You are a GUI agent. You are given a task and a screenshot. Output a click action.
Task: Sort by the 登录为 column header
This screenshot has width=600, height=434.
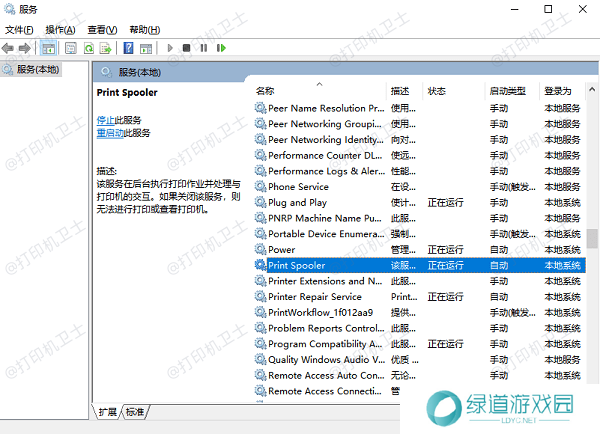pyautogui.click(x=562, y=91)
